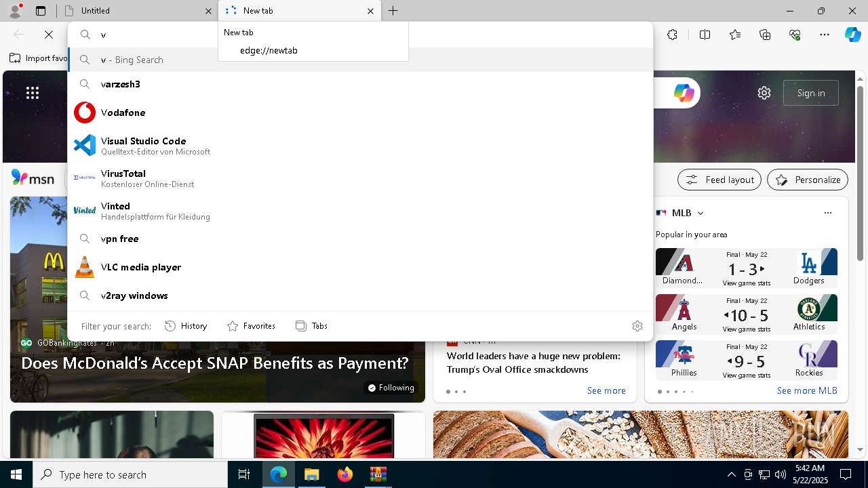
Task: Expand the MLB dropdown chevron
Action: (x=701, y=213)
